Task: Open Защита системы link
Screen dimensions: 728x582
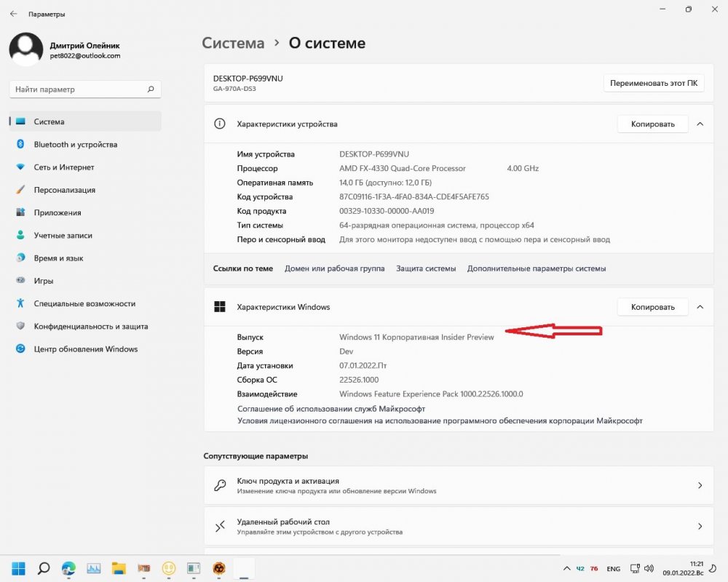Action: tap(426, 268)
